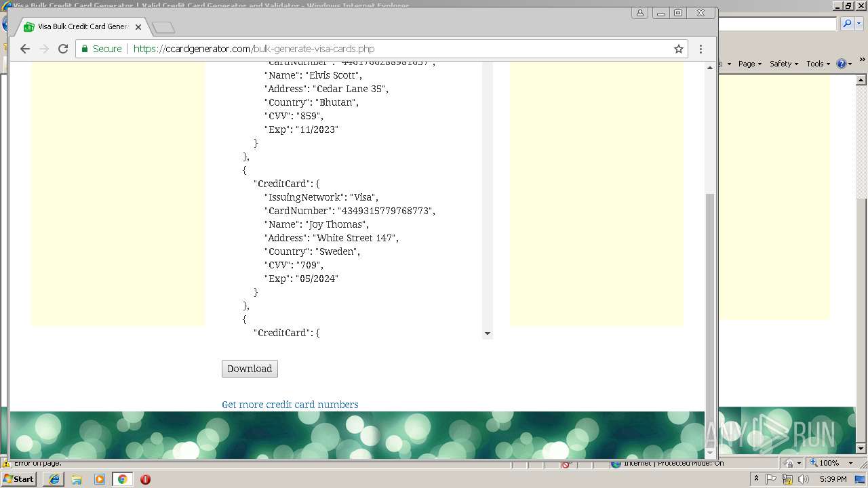Screen dimensions: 868x488
Task: Select the name Elvis Scott
Action: tap(333, 75)
